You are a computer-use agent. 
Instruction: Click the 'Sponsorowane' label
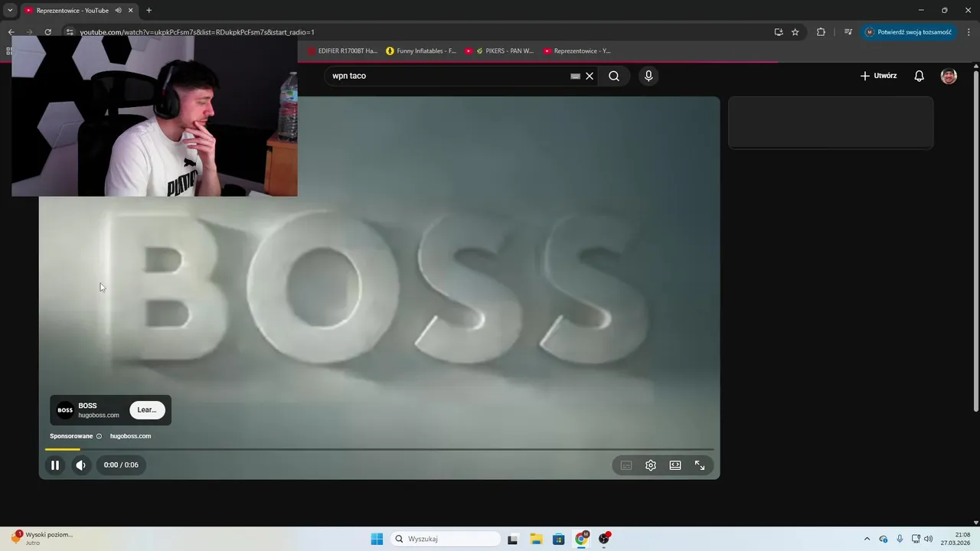[71, 436]
